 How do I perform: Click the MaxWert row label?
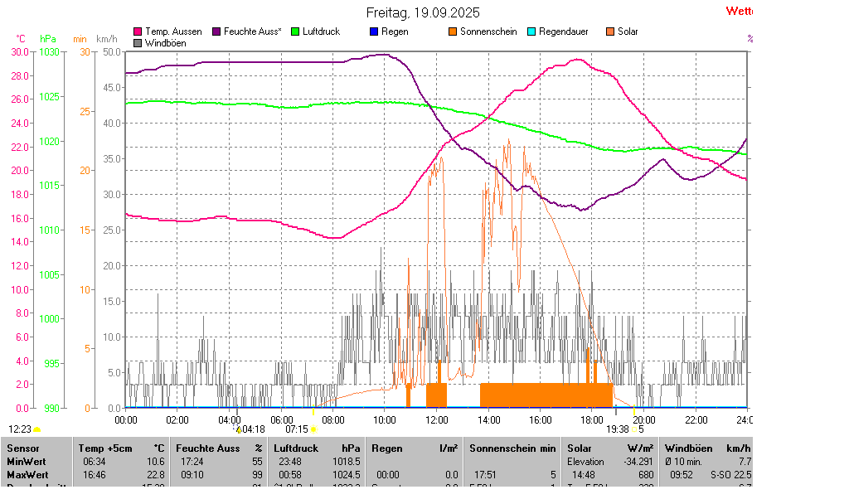(27, 474)
